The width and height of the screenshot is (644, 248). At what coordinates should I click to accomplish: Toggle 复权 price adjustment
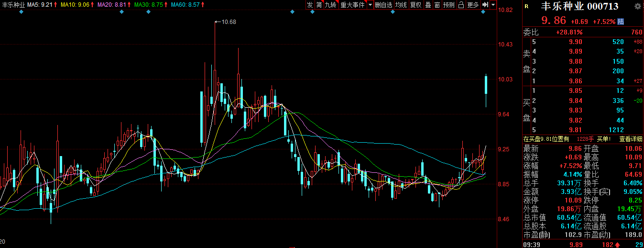(x=416, y=5)
